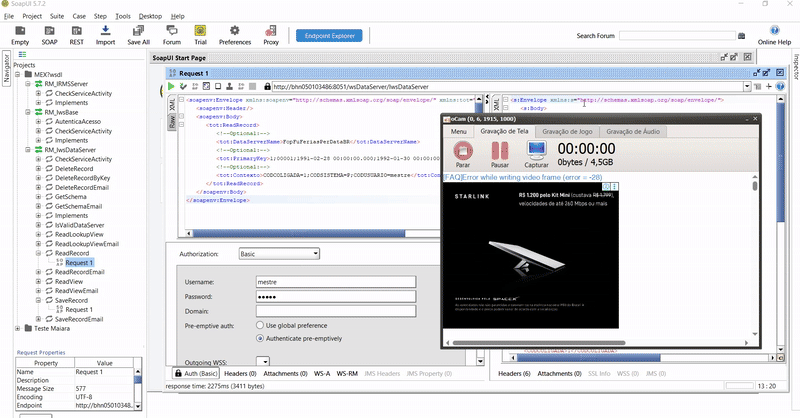The image size is (800, 418).
Task: Collapse the SaveRecord operation node
Action: (38, 300)
